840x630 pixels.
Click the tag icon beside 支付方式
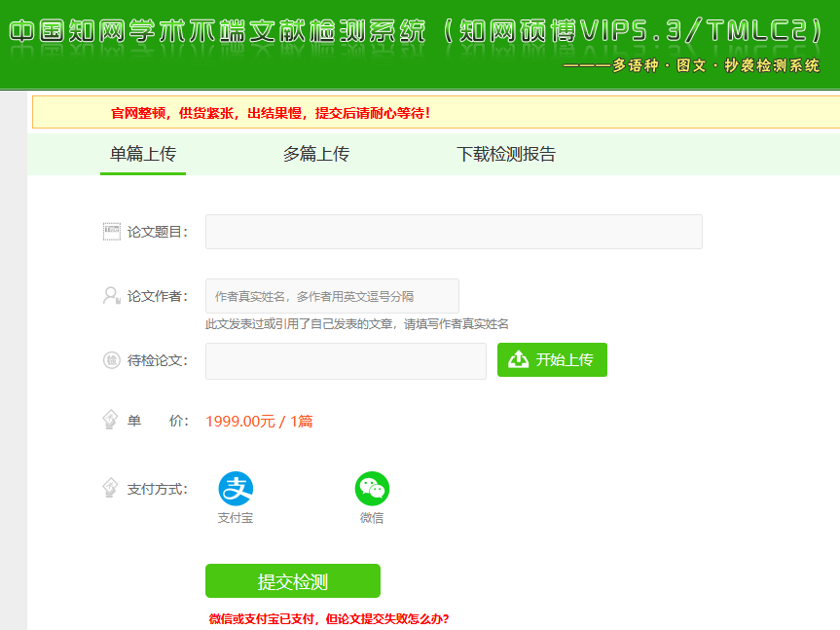tap(110, 488)
